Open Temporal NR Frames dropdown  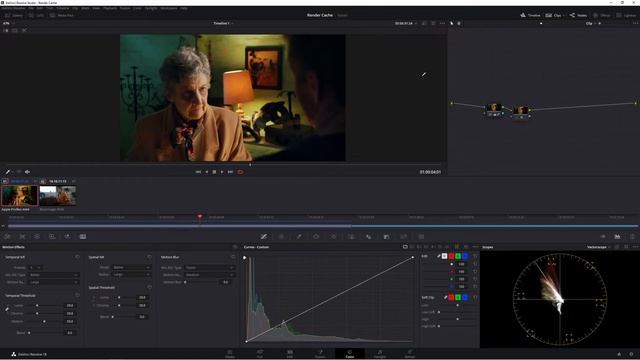35,268
